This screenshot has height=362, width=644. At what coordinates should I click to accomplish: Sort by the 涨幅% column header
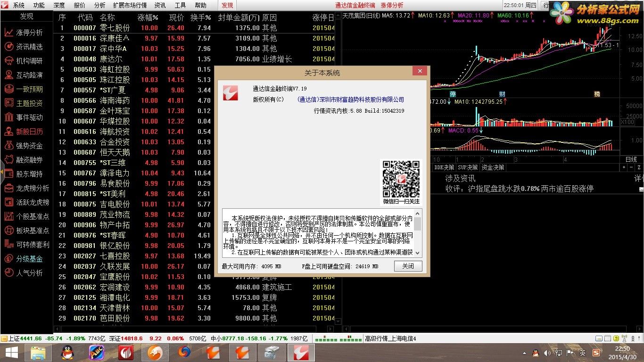point(148,17)
